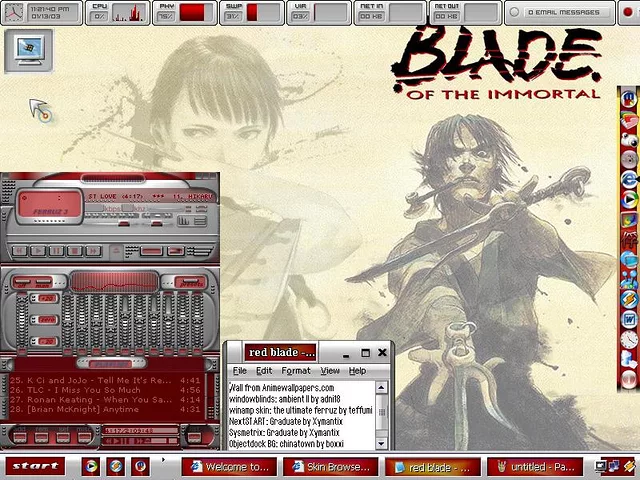The height and width of the screenshot is (480, 640).
Task: Click Notepad scrollbar up arrow
Action: pyautogui.click(x=381, y=387)
